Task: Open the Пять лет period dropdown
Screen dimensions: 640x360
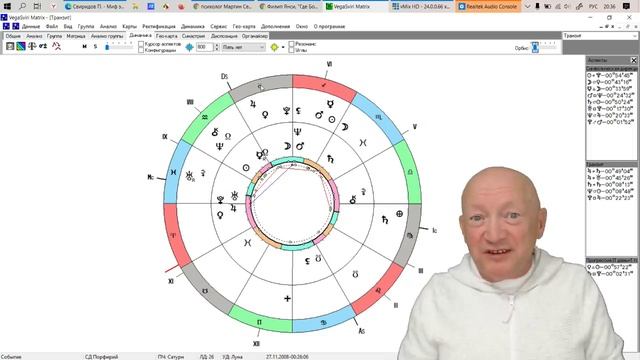Action: [243, 47]
